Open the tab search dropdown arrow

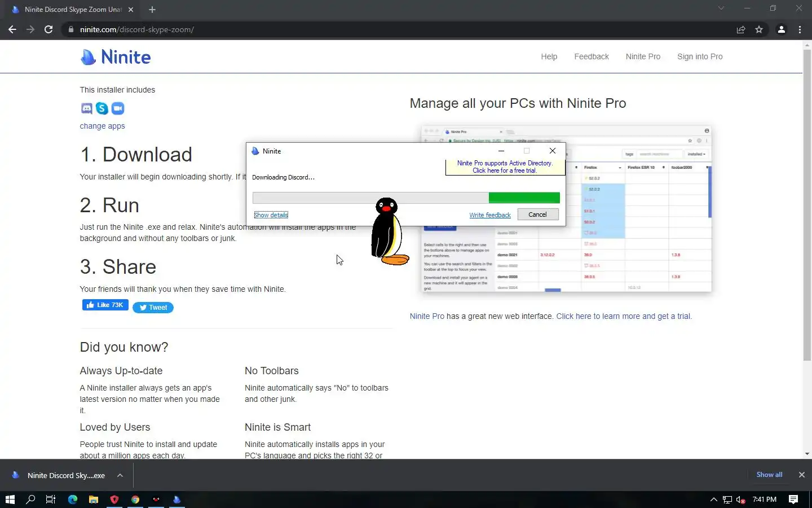click(721, 8)
